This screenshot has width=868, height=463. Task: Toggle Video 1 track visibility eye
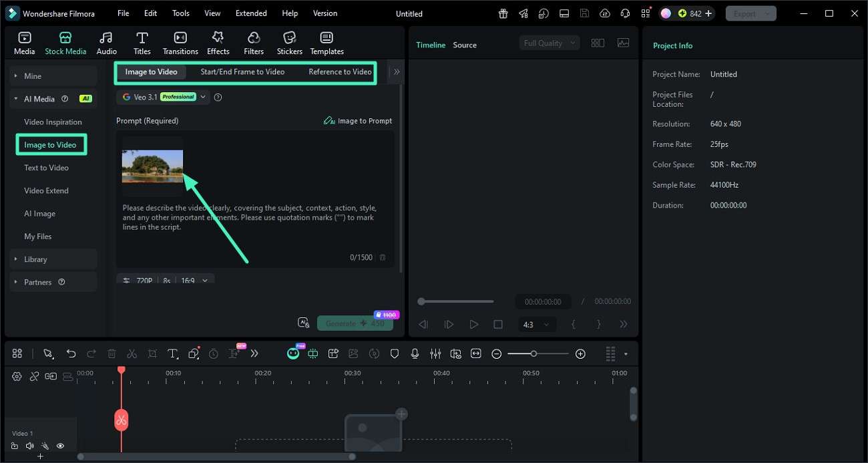[60, 446]
